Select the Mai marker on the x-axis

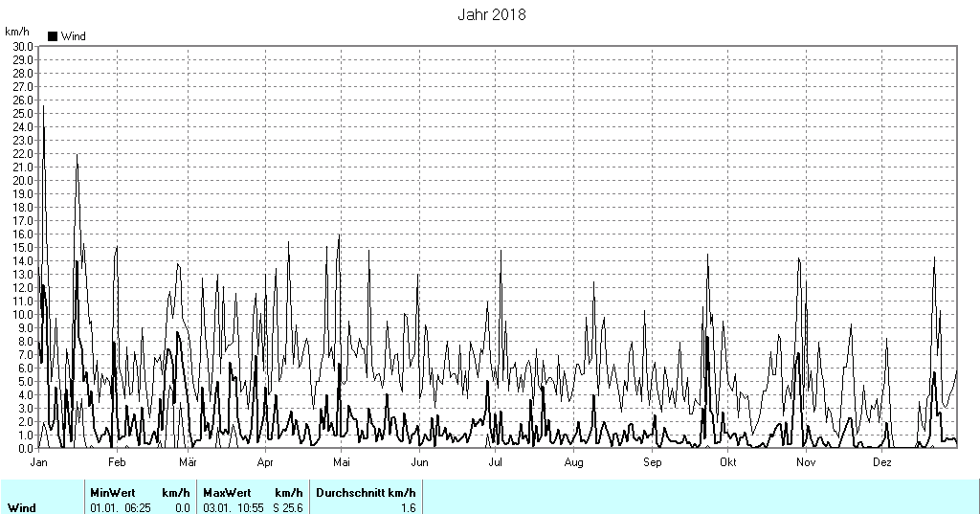[340, 462]
